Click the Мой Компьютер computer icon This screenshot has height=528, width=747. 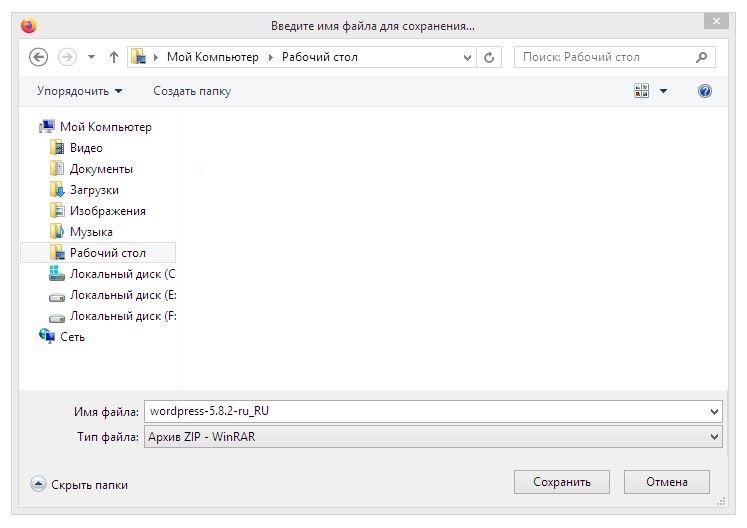(x=47, y=126)
